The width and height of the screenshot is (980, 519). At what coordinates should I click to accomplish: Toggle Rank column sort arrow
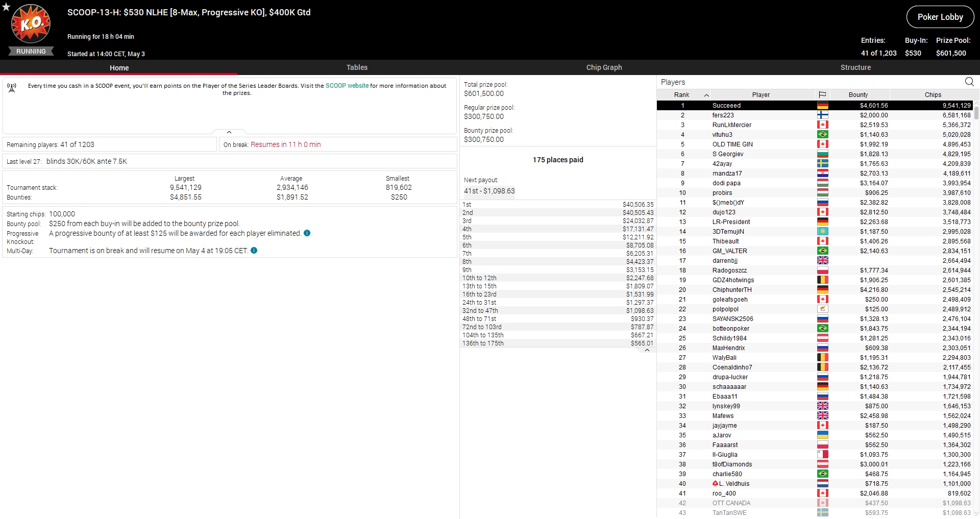pos(706,95)
